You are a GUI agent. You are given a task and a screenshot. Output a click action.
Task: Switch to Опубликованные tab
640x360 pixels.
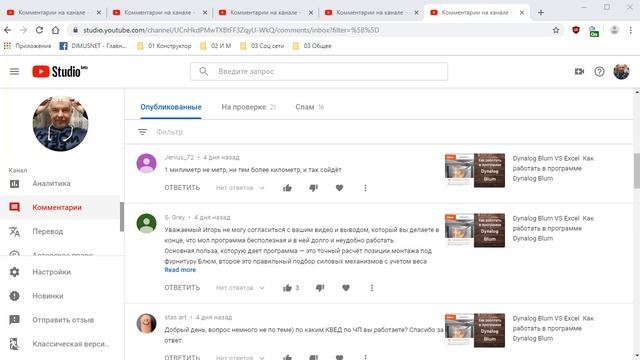[171, 107]
